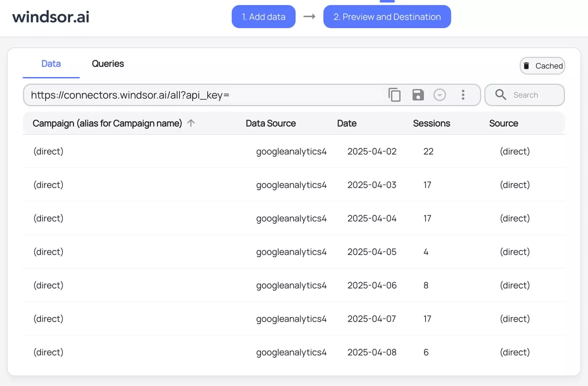Open the three-dot more options menu

point(463,95)
